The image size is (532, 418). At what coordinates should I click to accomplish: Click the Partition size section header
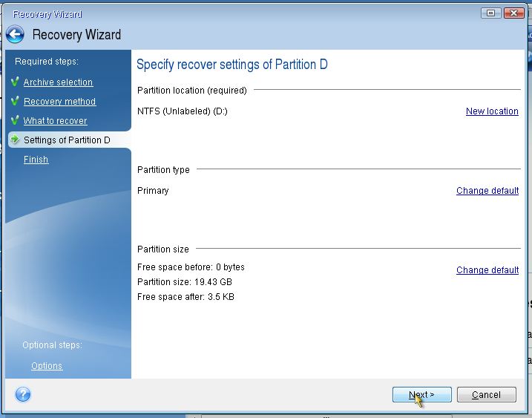[x=162, y=249]
